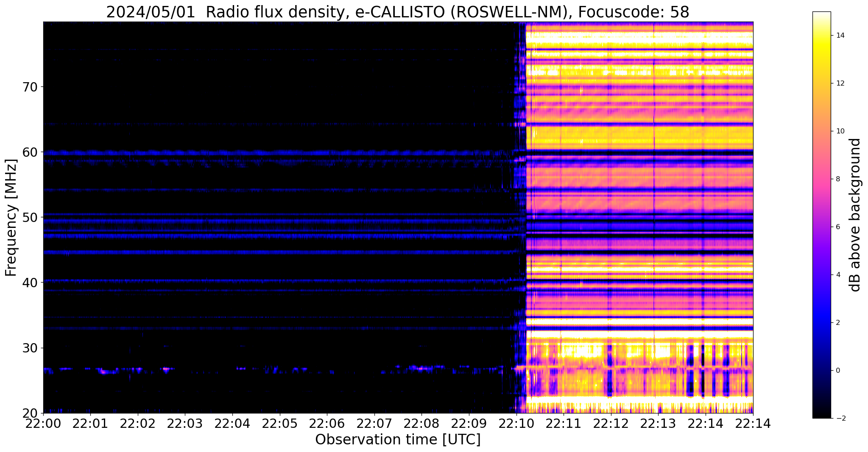Click the 22:13 time tick label

coord(658,423)
